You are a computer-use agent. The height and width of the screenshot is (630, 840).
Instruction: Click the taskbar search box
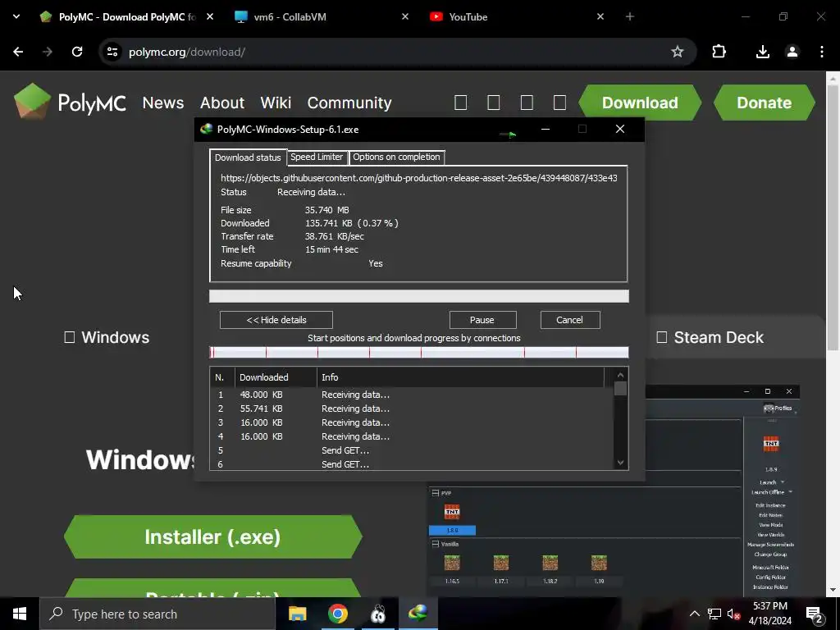pos(157,614)
